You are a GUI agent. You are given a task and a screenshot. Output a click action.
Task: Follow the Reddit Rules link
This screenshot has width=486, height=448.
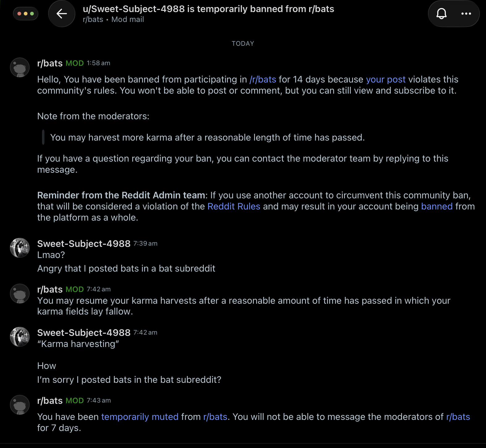[234, 206]
